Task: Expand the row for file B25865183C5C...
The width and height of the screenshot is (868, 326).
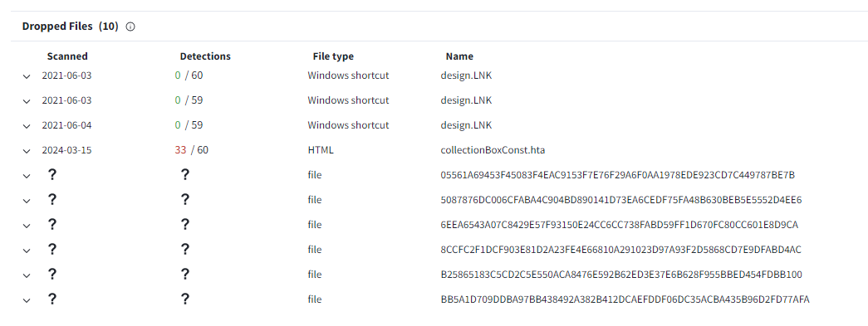Action: pos(27,275)
